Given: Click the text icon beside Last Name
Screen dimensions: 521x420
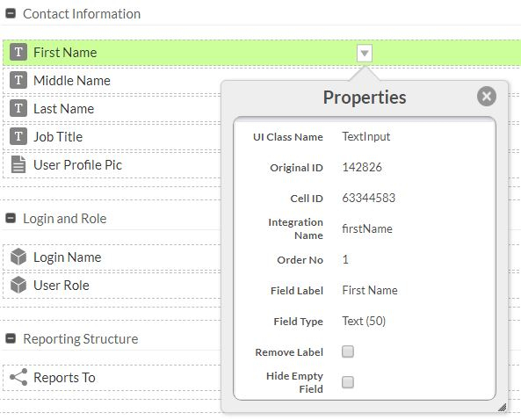Looking at the screenshot, I should (x=18, y=108).
